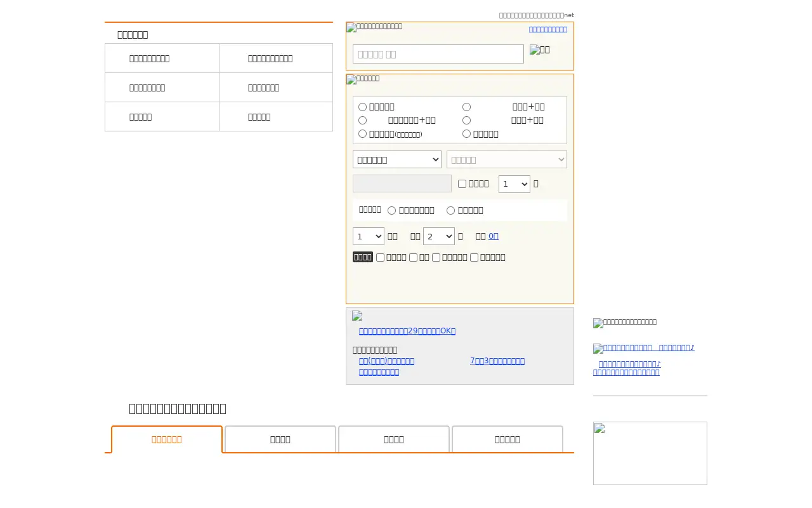
Task: Select the top-right radio button in the six-option group
Action: pyautogui.click(x=467, y=107)
